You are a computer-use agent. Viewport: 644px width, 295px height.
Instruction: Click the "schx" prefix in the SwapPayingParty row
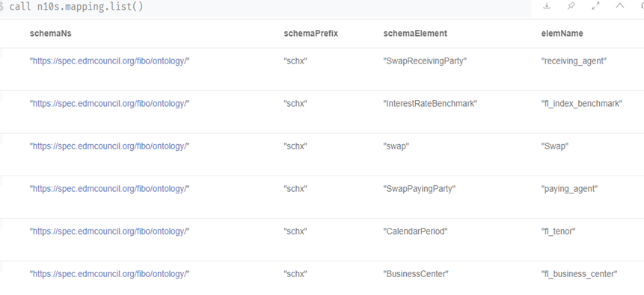295,189
